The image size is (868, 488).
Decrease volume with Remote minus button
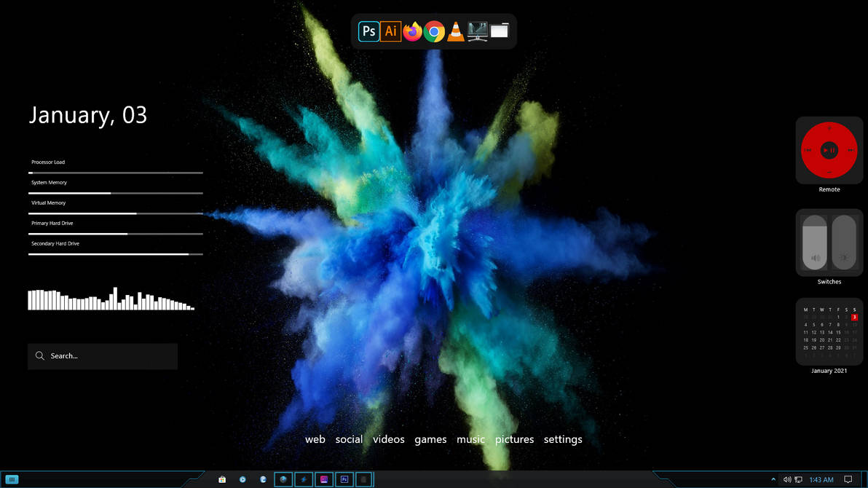coord(829,173)
